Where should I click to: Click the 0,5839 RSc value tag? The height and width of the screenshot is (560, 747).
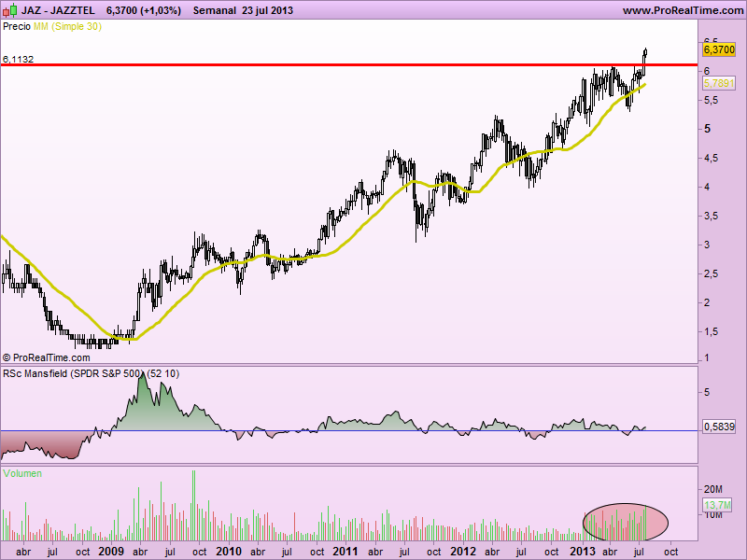point(719,427)
